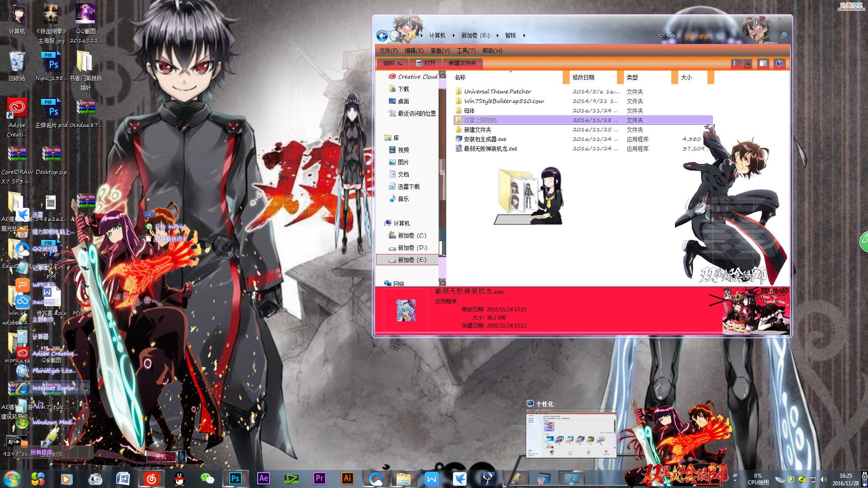Open the Explorer help question-mark icon
868x488 pixels.
779,64
